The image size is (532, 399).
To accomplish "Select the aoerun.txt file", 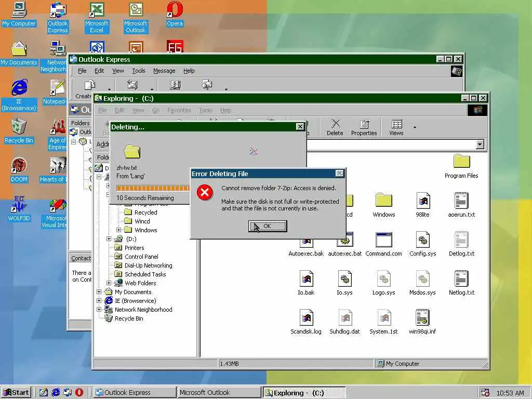I will (x=461, y=205).
